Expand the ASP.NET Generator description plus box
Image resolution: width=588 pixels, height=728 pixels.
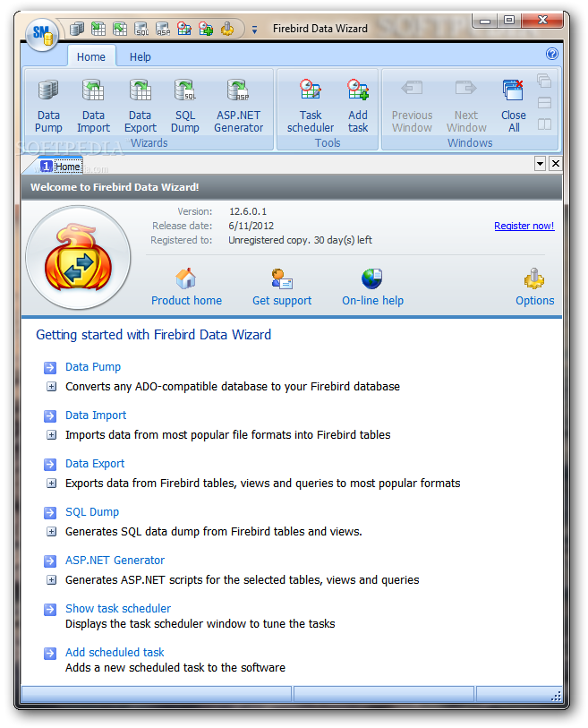point(52,580)
